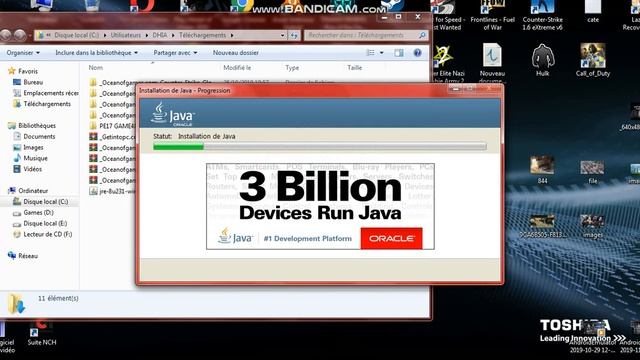Toggle the preview pane icon in Explorer
The width and height of the screenshot is (640, 360).
[x=399, y=53]
